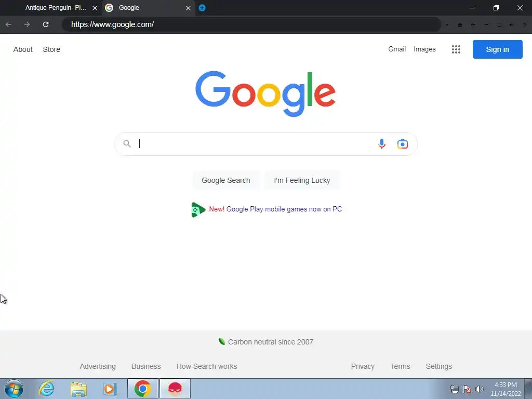The height and width of the screenshot is (399, 532).
Task: Open the Advertising footer link
Action: click(98, 366)
